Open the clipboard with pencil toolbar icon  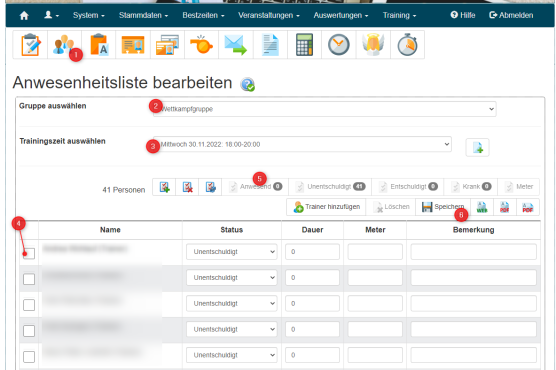[x=30, y=45]
